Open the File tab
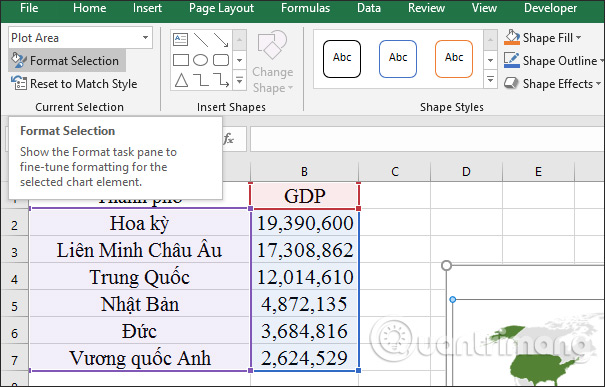 (29, 8)
